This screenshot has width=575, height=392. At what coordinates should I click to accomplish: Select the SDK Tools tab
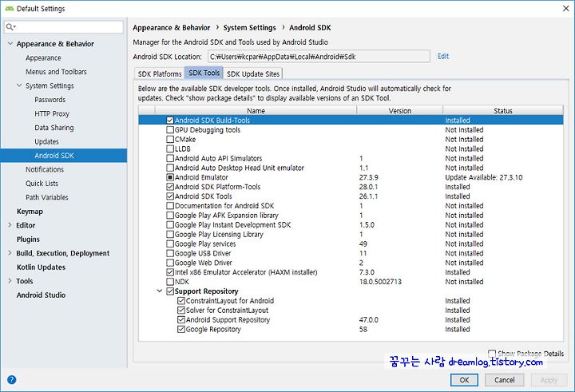point(204,73)
